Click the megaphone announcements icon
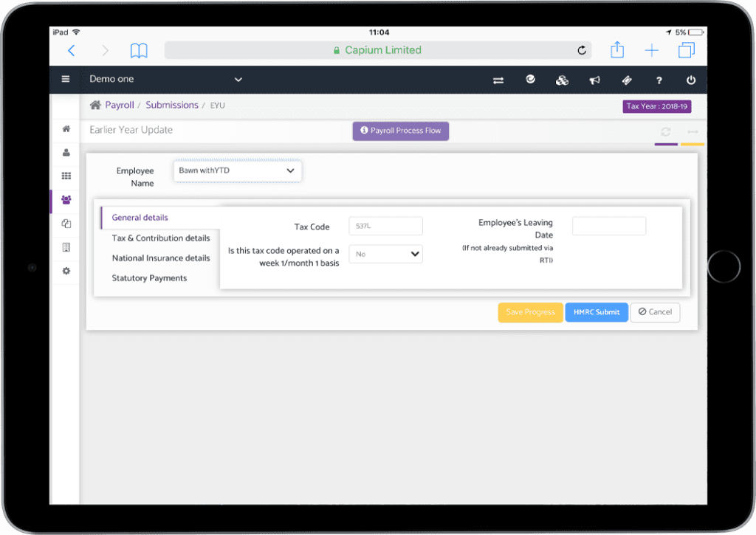The width and height of the screenshot is (756, 535). pos(594,80)
